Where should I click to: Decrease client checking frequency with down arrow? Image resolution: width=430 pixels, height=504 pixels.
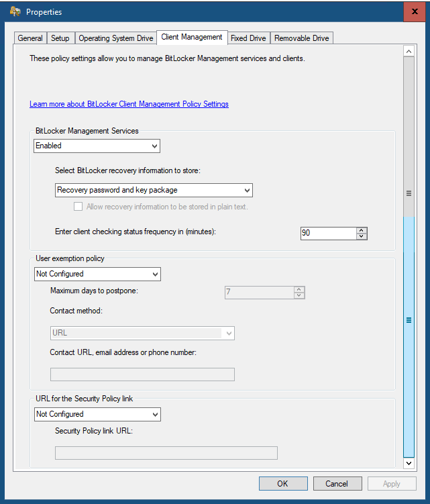[362, 236]
